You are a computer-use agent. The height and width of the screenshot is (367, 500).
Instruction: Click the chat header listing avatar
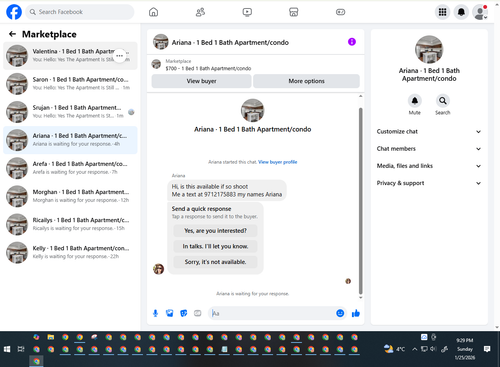161,42
